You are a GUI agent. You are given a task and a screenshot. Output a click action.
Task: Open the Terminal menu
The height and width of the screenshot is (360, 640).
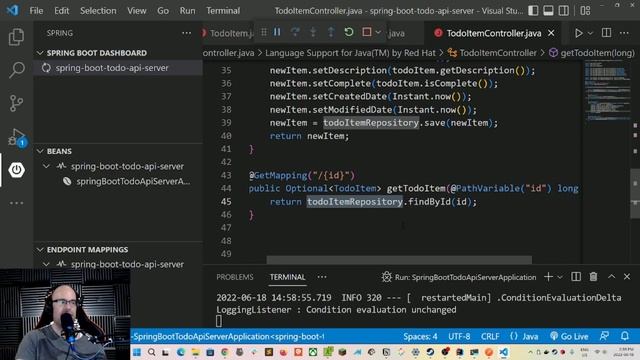pyautogui.click(x=223, y=11)
